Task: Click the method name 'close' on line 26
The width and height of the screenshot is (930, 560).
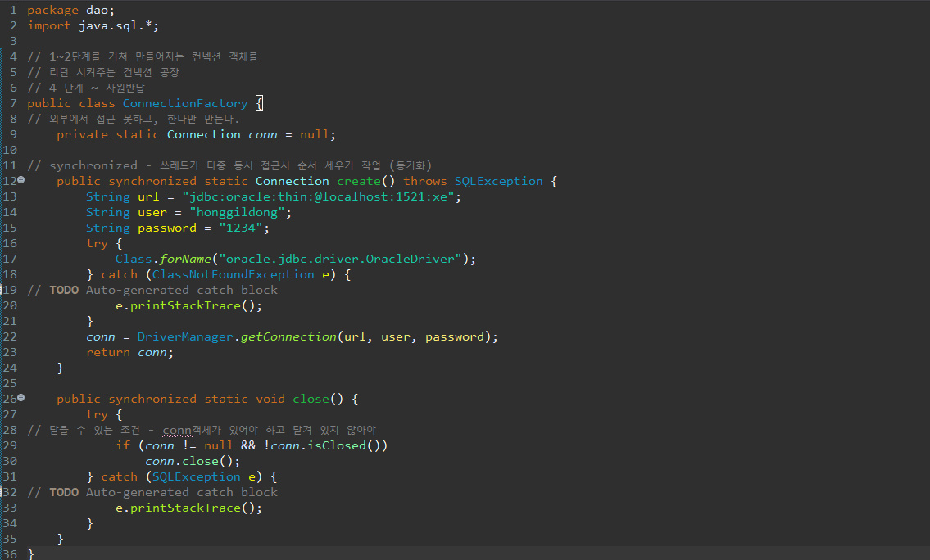Action: [x=311, y=399]
